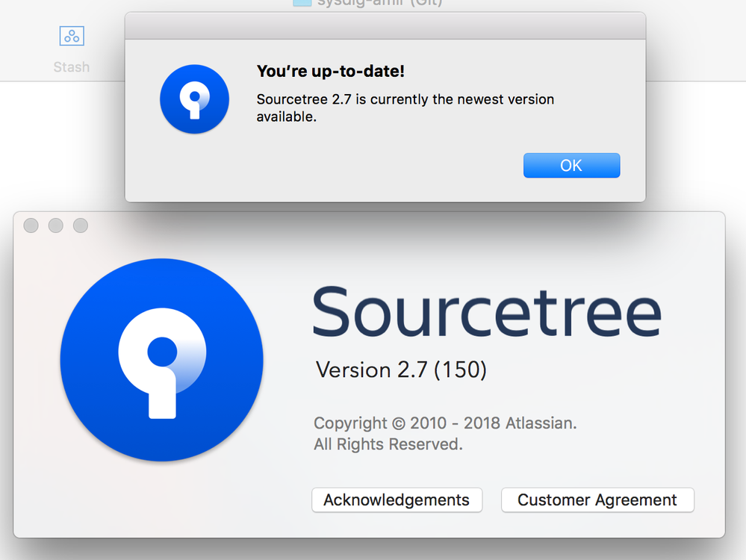
Task: Close the About Sourcetree window
Action: (x=31, y=225)
